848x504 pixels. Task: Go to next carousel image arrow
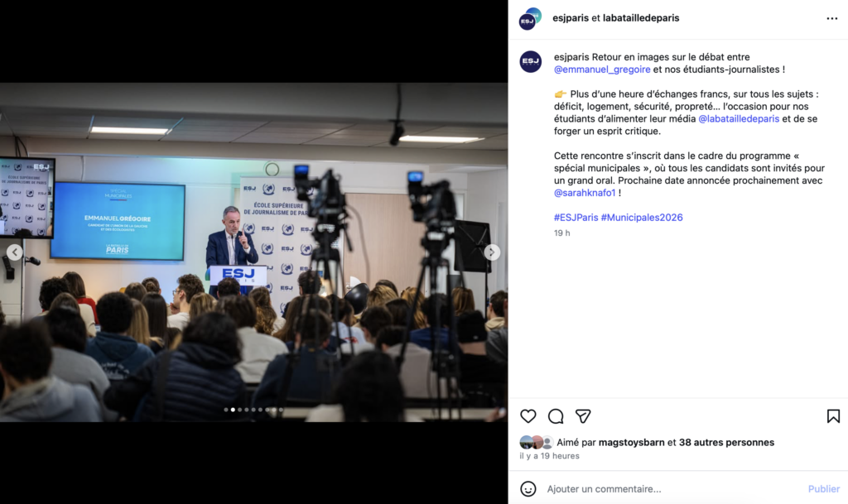(x=492, y=252)
